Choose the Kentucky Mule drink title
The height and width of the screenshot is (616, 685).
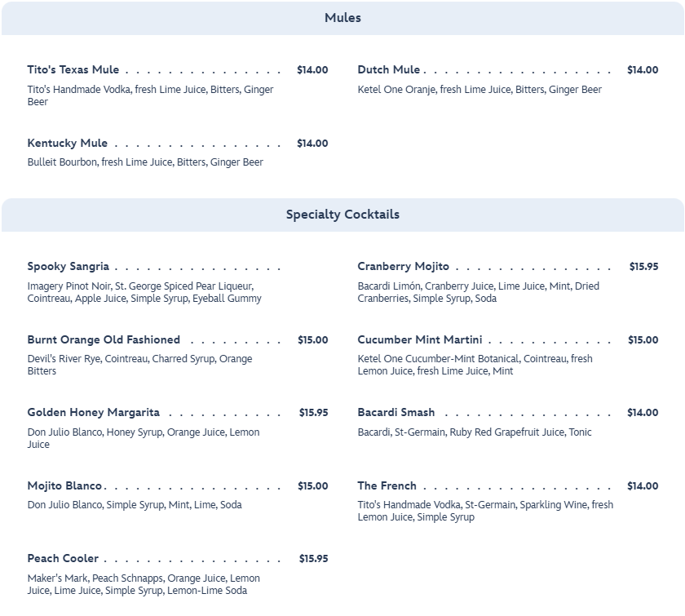click(68, 144)
